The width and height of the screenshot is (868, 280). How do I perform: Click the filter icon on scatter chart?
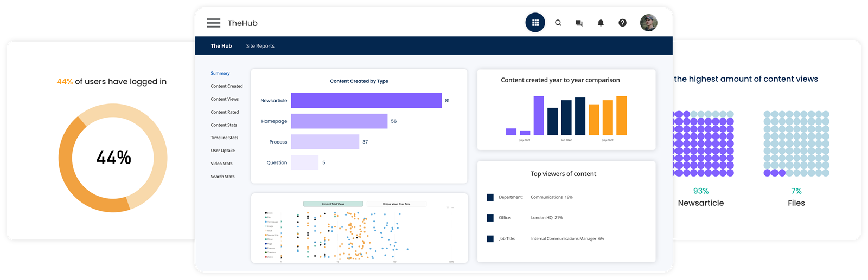click(x=448, y=207)
